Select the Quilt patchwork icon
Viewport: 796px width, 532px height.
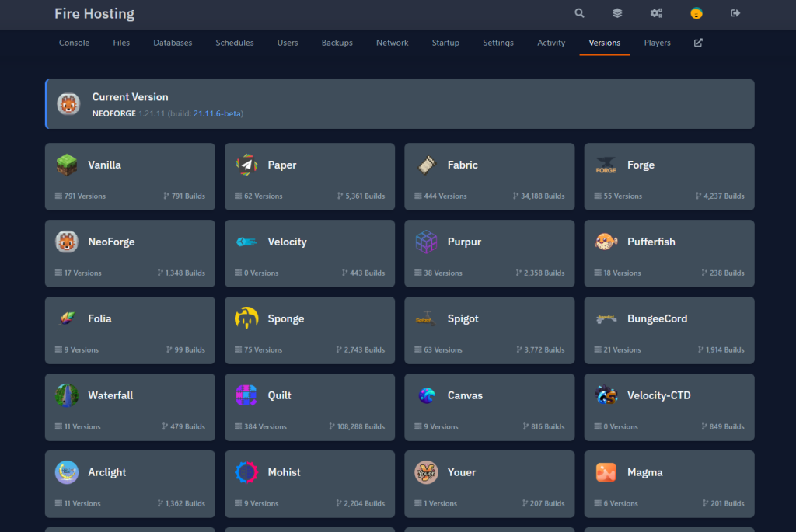pos(246,395)
